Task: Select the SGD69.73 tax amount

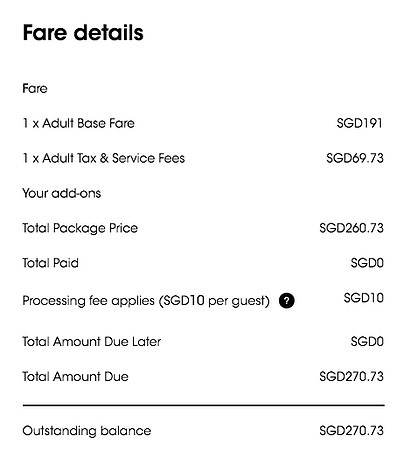Action: [355, 158]
